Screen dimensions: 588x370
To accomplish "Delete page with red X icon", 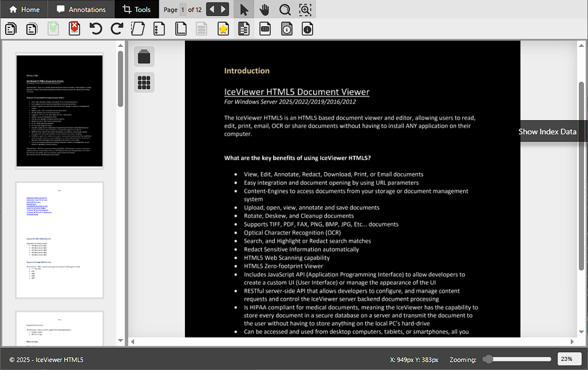I will click(x=74, y=29).
